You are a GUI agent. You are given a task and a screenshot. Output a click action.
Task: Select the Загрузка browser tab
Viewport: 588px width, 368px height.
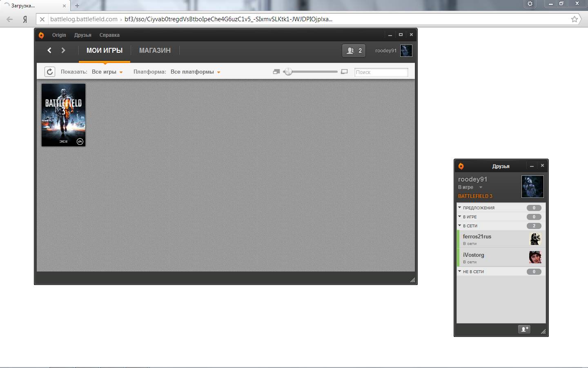[x=35, y=6]
